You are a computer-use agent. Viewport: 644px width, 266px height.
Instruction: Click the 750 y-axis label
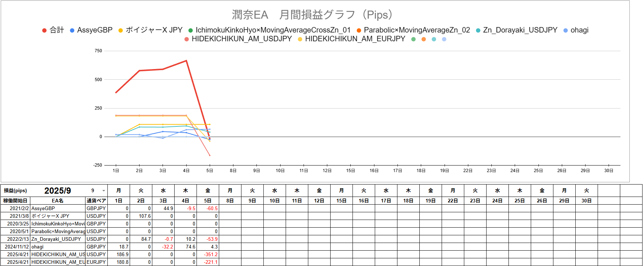pyautogui.click(x=98, y=51)
